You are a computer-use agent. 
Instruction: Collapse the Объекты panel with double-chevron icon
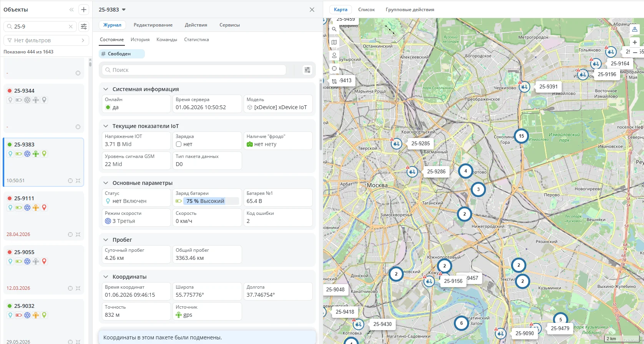[x=71, y=10]
